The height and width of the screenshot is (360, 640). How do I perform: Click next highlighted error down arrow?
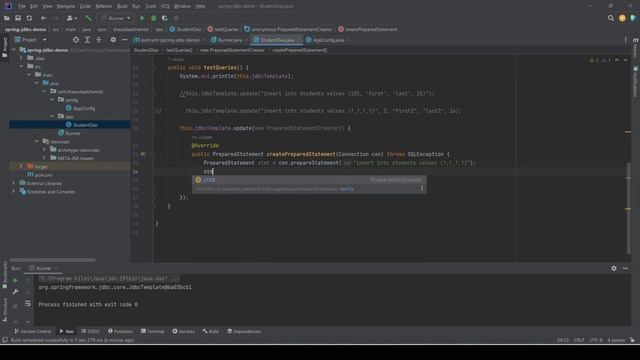(625, 60)
